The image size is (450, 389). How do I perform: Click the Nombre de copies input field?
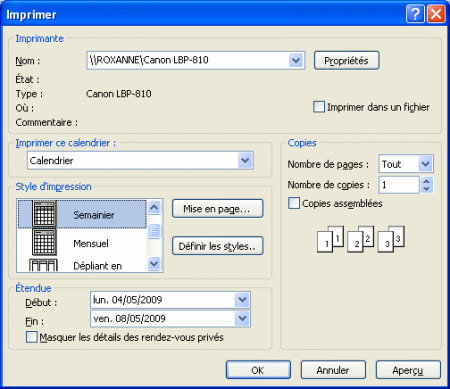[x=399, y=185]
